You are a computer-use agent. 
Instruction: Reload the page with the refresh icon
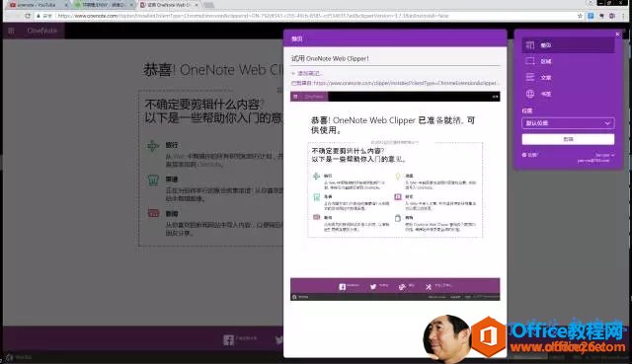tap(28, 16)
